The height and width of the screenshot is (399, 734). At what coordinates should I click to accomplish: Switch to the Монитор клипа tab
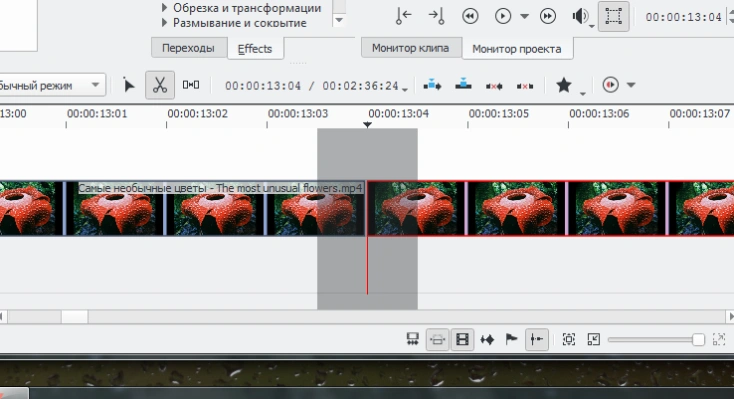pos(411,48)
